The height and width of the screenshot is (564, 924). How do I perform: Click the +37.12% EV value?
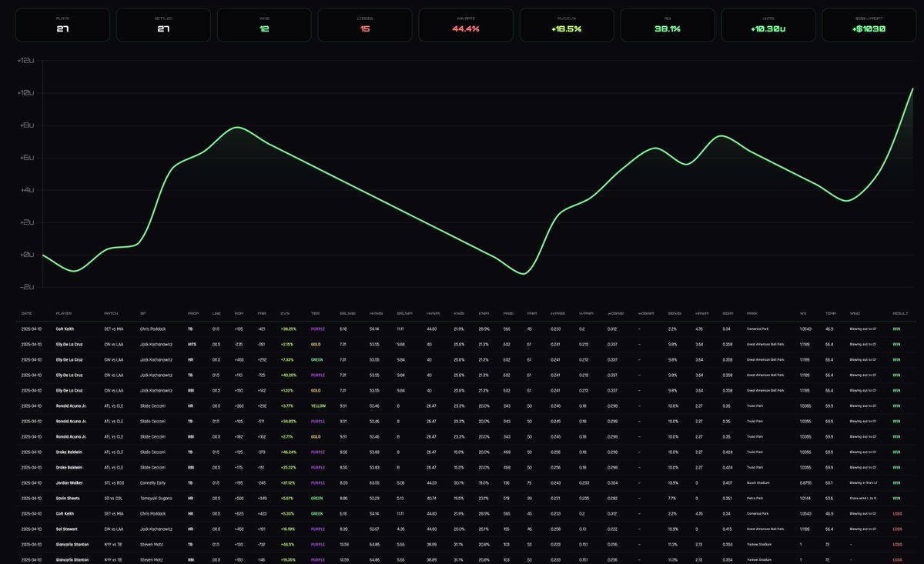pyautogui.click(x=289, y=482)
